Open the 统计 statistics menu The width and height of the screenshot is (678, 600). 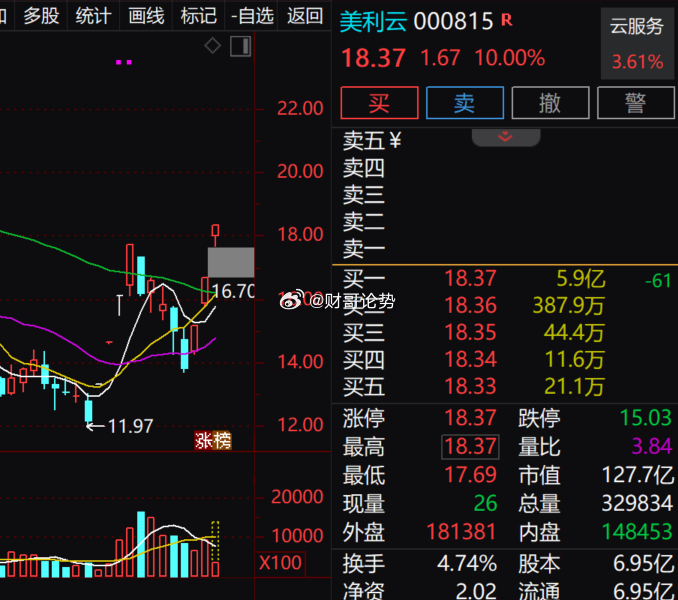click(x=93, y=16)
